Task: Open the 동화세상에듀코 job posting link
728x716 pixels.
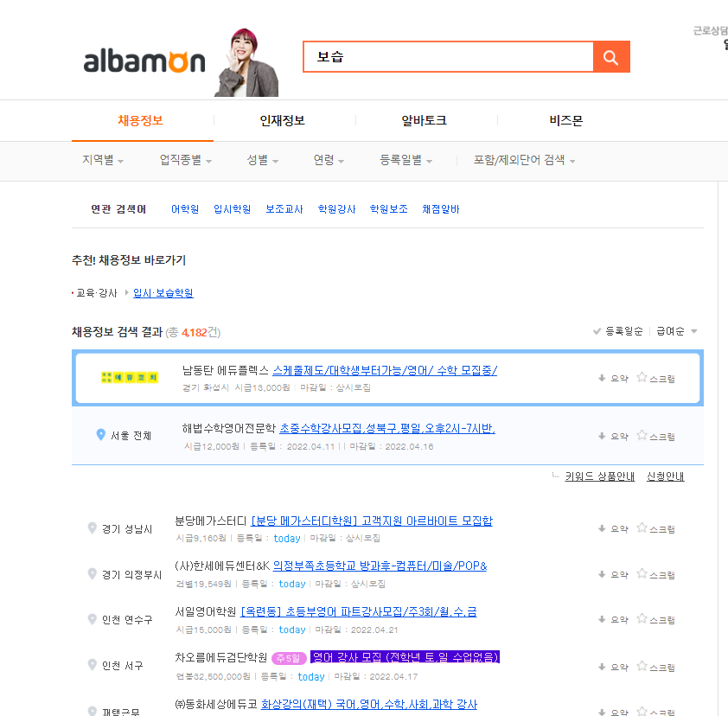Action: click(369, 705)
